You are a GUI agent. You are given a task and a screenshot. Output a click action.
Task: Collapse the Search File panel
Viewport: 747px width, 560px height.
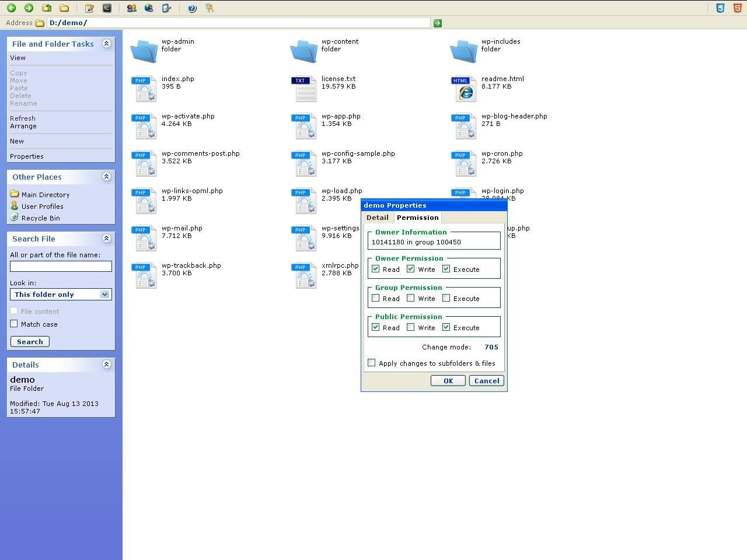pos(107,238)
